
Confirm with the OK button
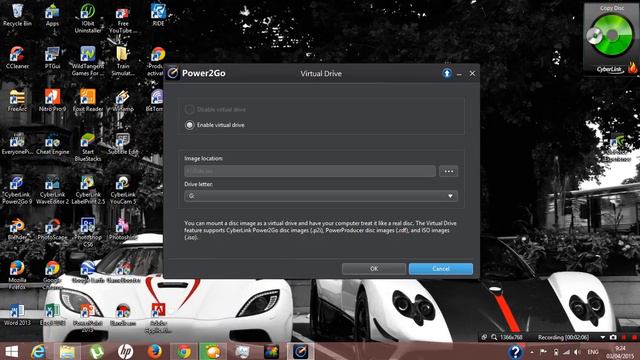[x=374, y=269]
